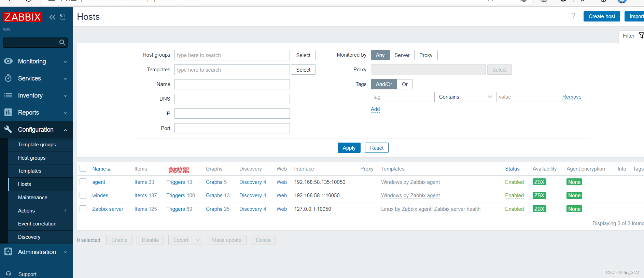Click the Configuration wrench icon
The width and height of the screenshot is (644, 278).
[x=8, y=129]
